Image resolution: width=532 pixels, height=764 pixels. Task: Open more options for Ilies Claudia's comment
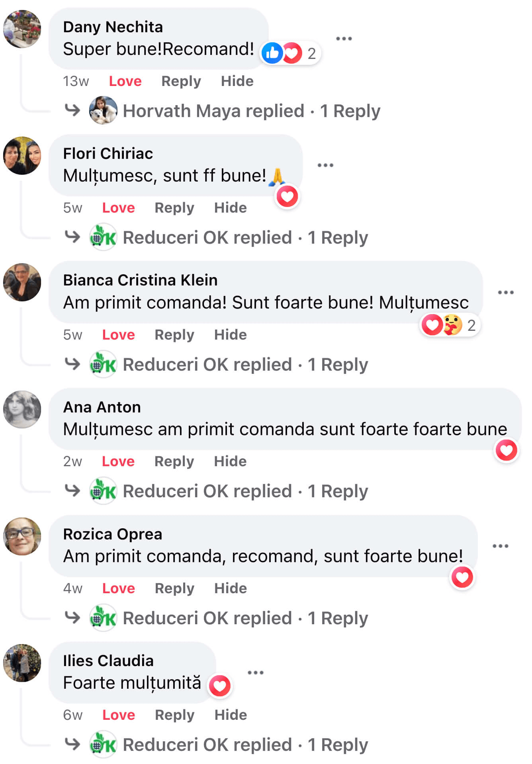[255, 672]
